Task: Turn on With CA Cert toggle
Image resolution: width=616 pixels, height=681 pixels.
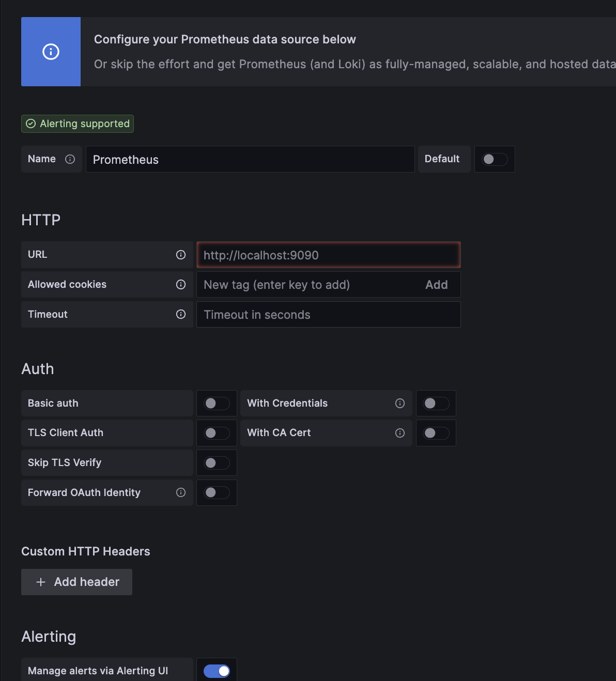Action: point(436,433)
